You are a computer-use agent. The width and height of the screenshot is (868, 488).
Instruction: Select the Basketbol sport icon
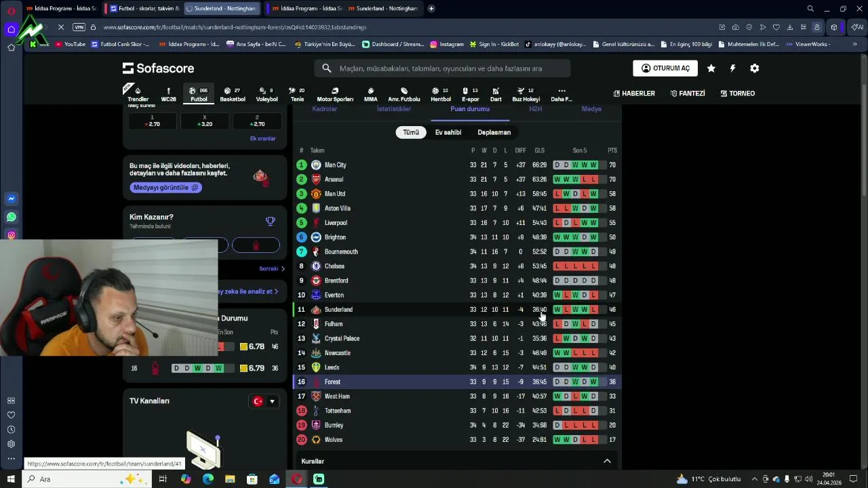(x=233, y=94)
